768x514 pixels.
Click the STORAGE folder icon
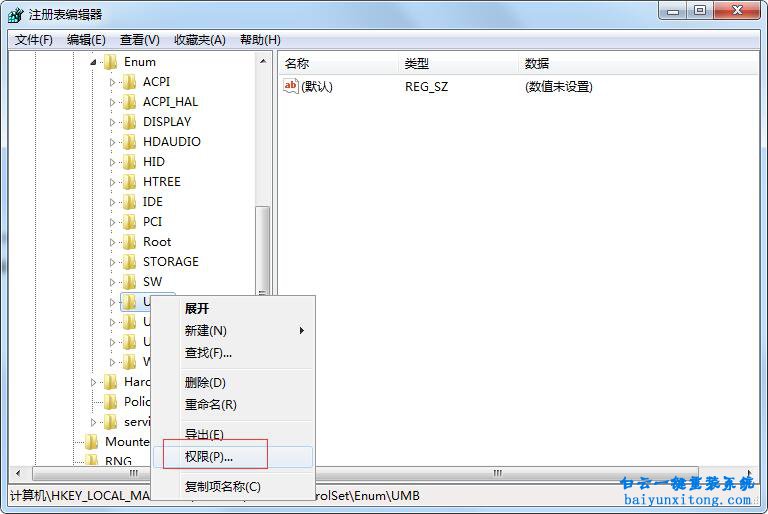(129, 262)
